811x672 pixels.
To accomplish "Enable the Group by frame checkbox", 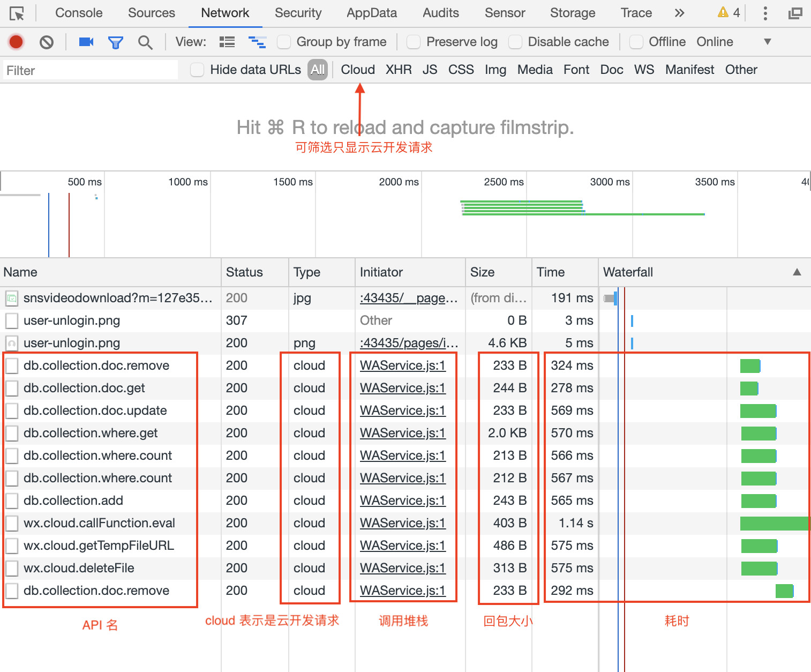I will [x=284, y=42].
